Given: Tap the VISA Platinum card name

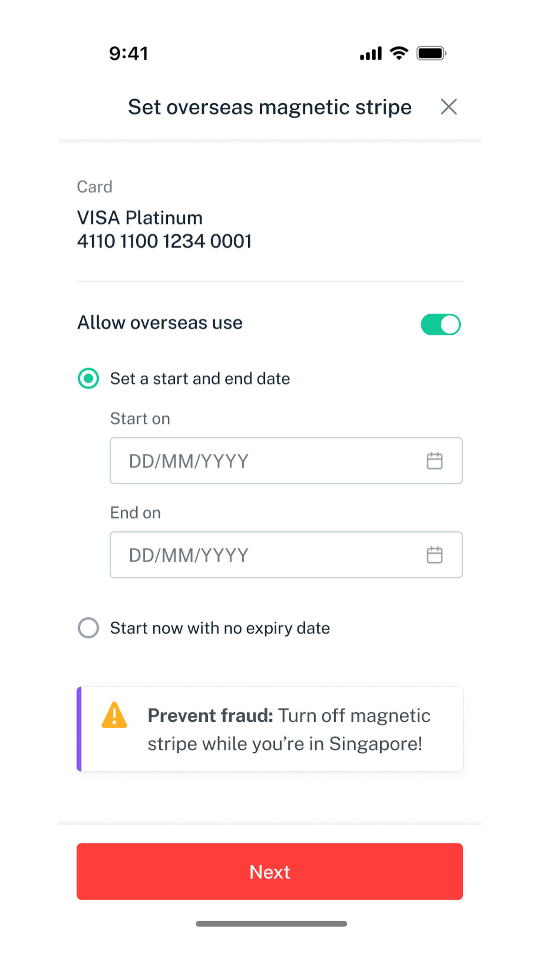Looking at the screenshot, I should coord(140,218).
